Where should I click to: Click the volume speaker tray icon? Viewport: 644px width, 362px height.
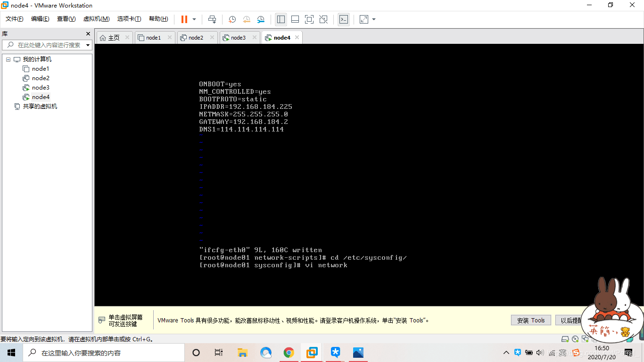[x=540, y=353]
